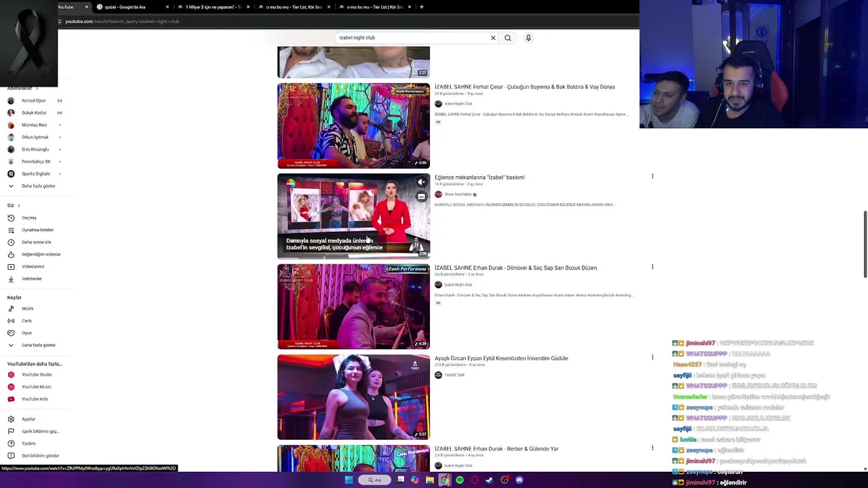Open options menu for Dönüver & Saç Sap video

[x=652, y=267]
